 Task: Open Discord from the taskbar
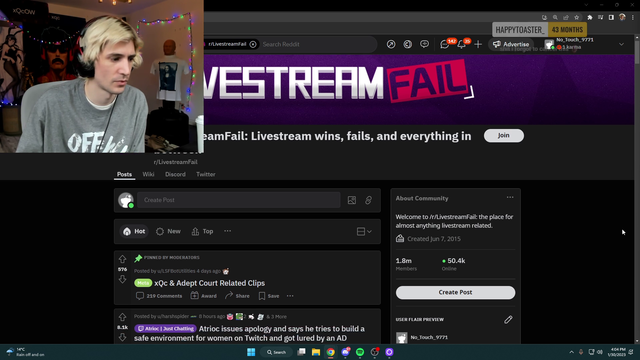tap(345, 352)
